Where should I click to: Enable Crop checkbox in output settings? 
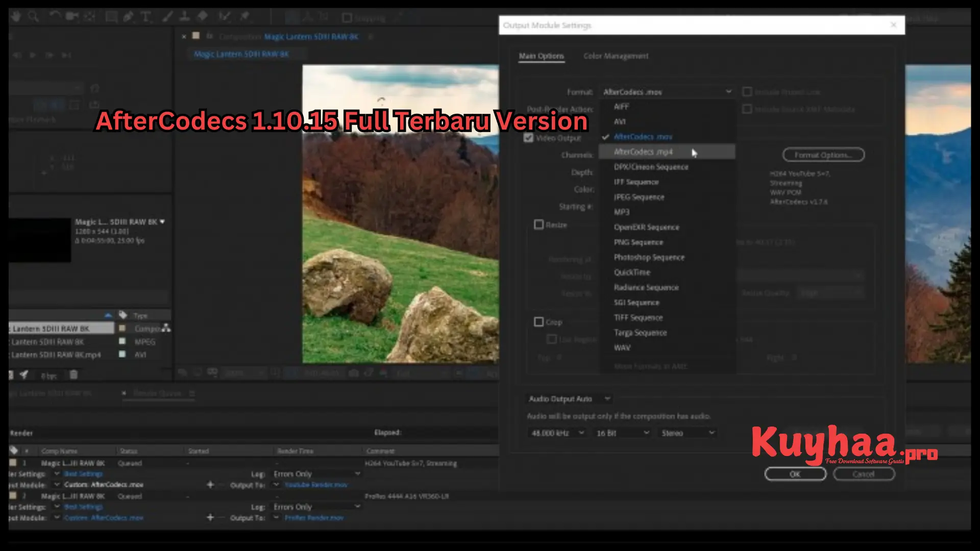tap(538, 321)
